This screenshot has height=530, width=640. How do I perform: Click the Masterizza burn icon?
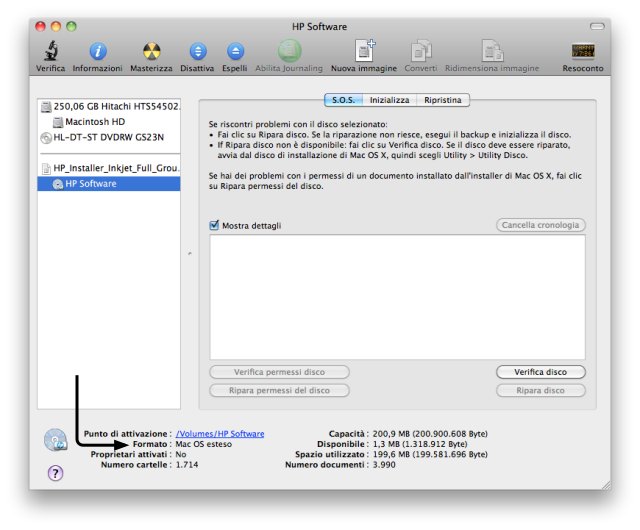151,51
